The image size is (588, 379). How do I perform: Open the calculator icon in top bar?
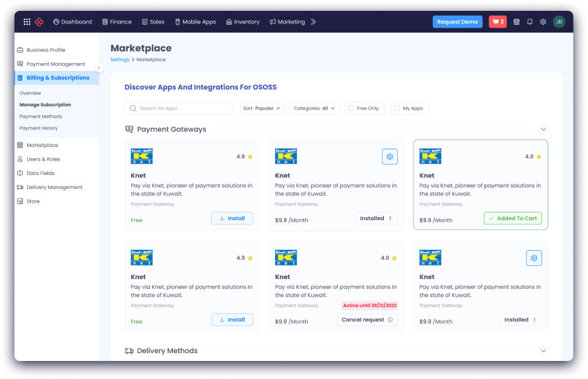tap(516, 22)
